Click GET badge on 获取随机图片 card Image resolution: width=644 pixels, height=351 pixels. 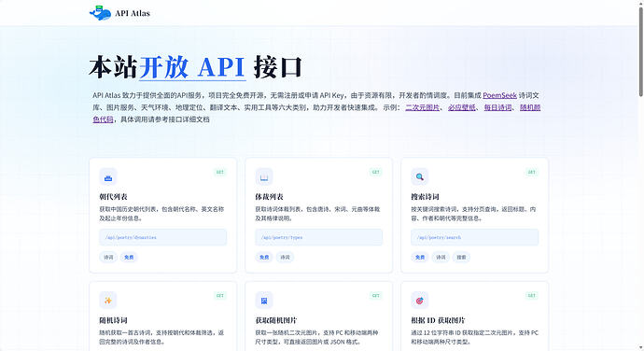pos(376,296)
